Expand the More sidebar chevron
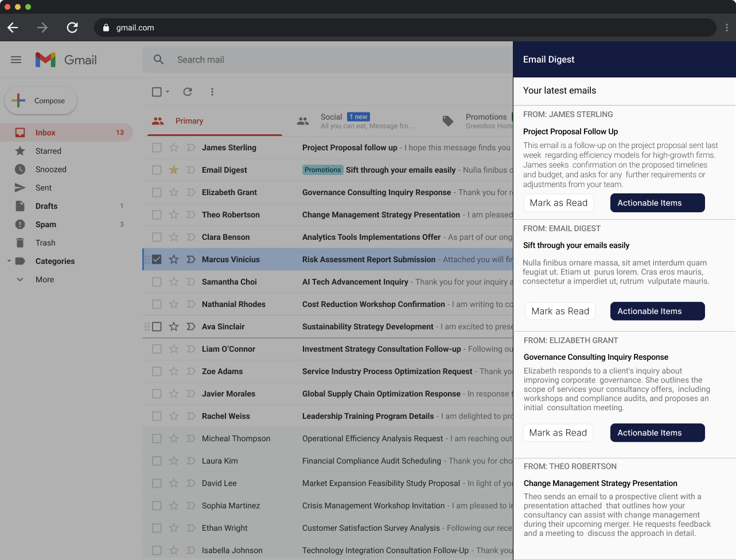The image size is (736, 560). pos(20,279)
